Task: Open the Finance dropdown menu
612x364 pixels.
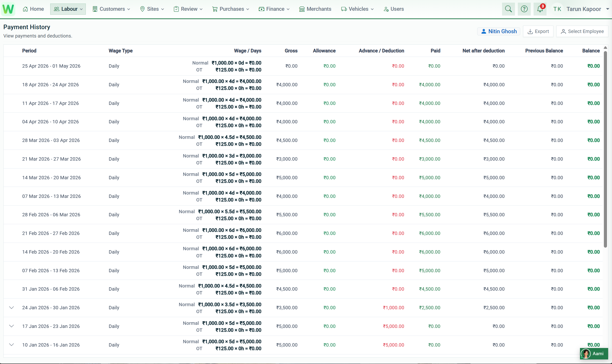Action: pyautogui.click(x=274, y=9)
